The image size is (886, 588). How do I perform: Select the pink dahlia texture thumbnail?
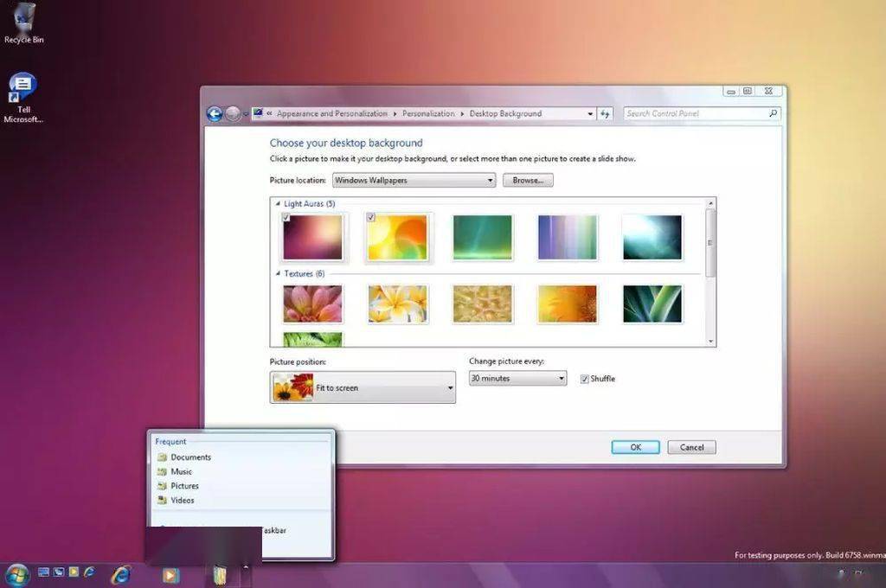click(x=313, y=304)
